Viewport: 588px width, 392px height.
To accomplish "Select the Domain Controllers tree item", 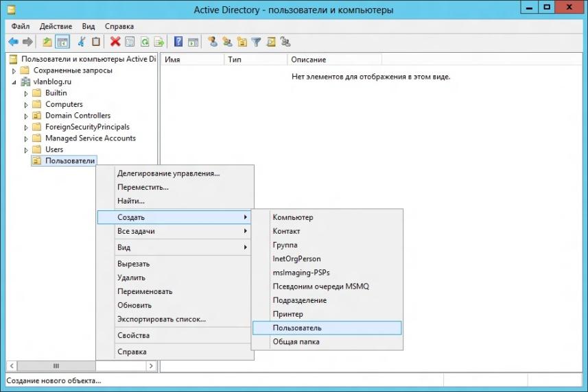I will 78,116.
